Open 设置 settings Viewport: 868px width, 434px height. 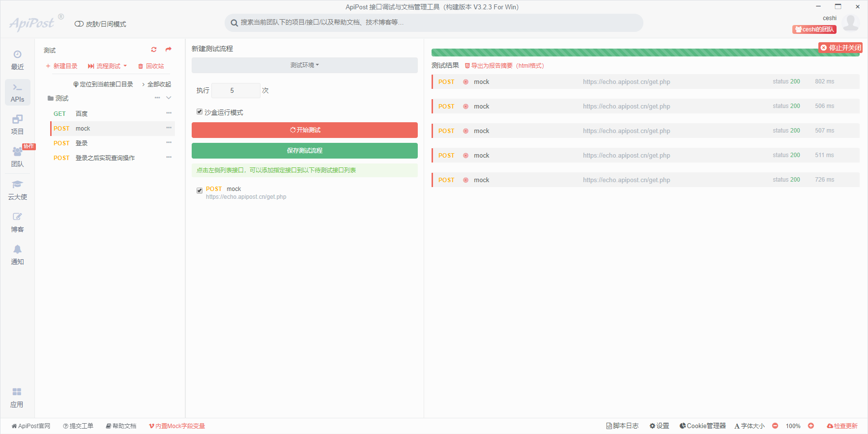(659, 426)
